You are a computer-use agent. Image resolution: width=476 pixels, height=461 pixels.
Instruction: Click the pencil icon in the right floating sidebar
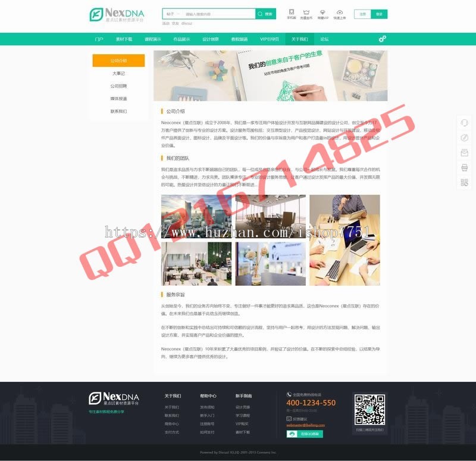click(x=465, y=137)
